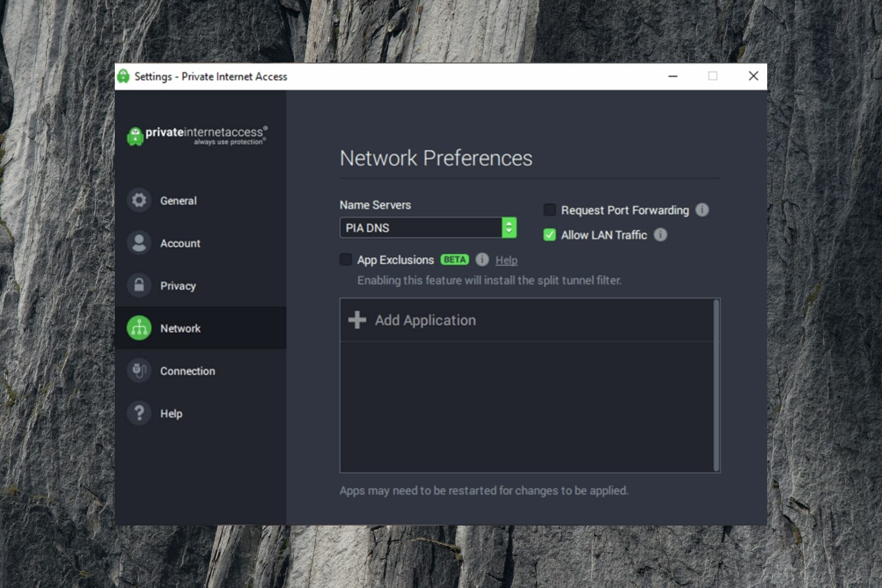
Task: Click the Privacy padlock icon
Action: pos(139,285)
